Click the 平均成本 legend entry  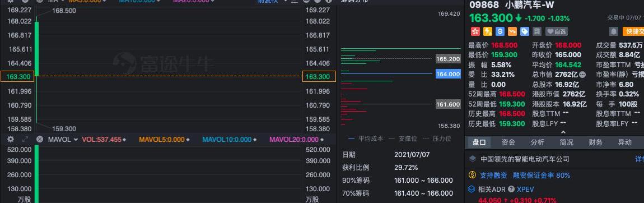click(x=366, y=139)
